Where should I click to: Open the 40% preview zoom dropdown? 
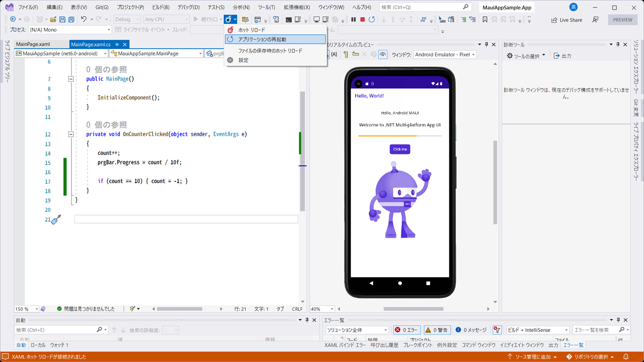point(322,309)
